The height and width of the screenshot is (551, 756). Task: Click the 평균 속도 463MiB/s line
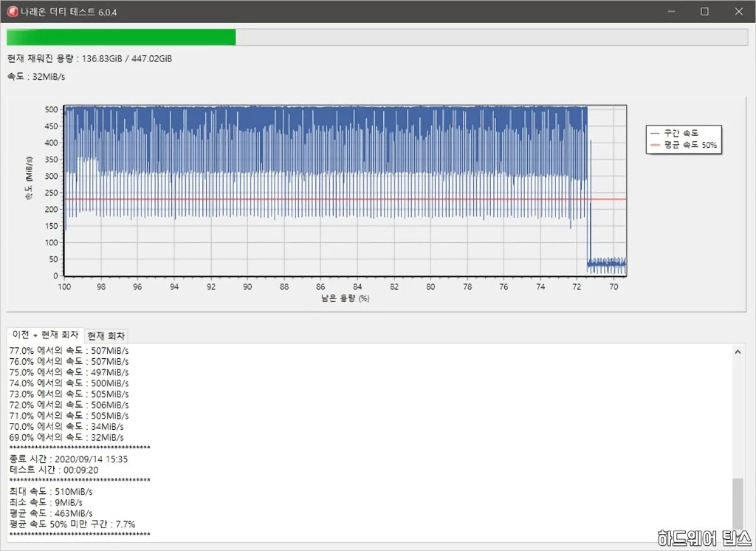click(51, 513)
